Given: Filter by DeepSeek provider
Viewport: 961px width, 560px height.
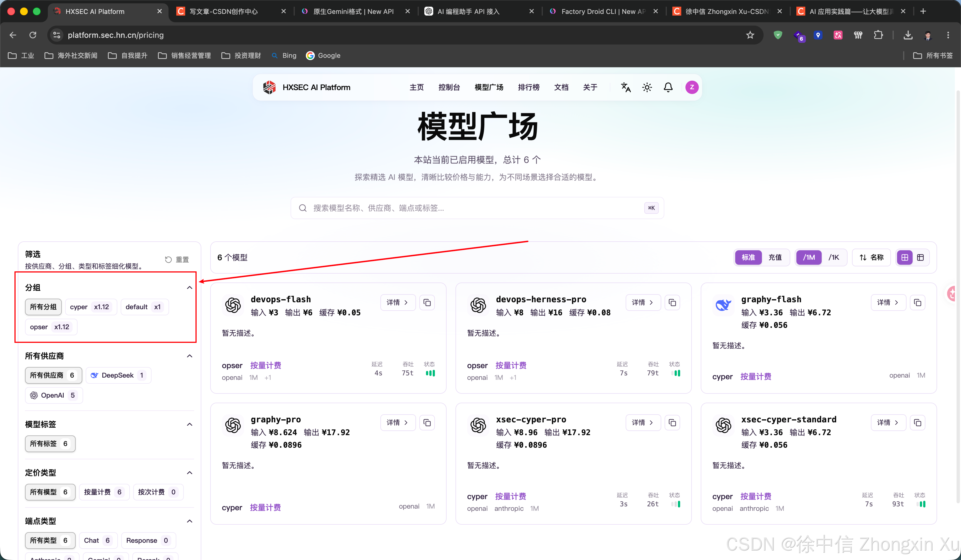Looking at the screenshot, I should pos(118,375).
